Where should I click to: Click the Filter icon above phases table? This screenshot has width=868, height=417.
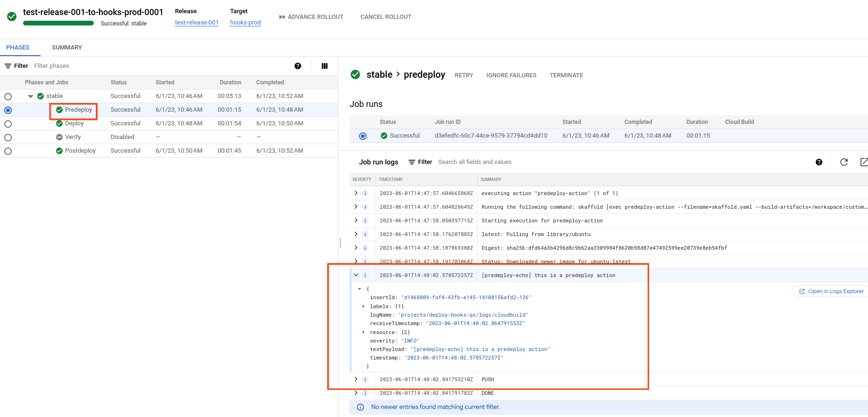tap(8, 66)
